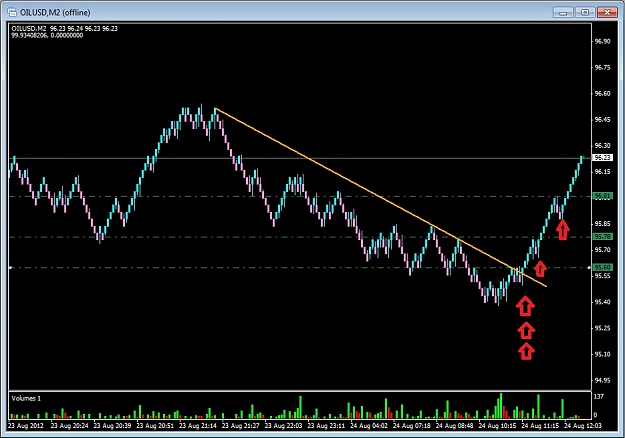Click the chart window icon in title bar
This screenshot has width=625, height=438.
coord(12,12)
